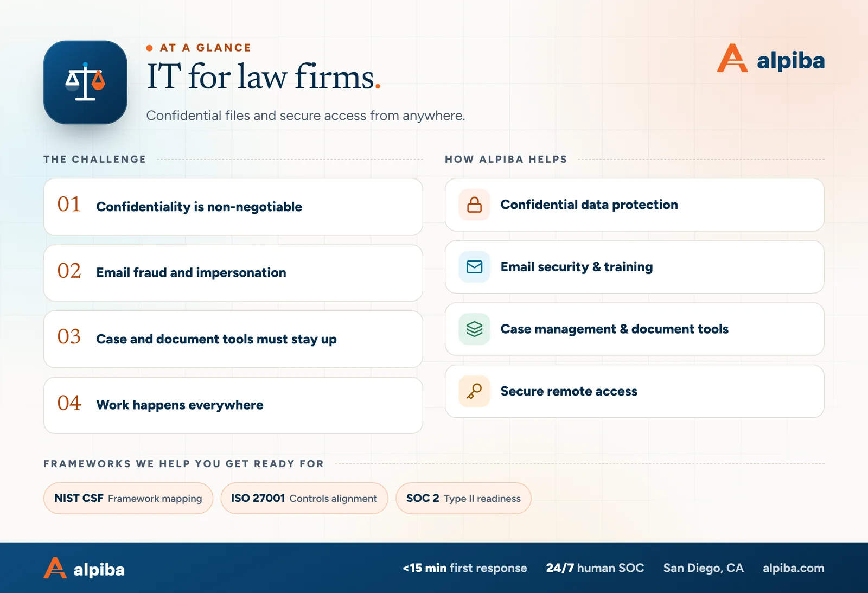
Task: Click the ISO 27001 Controls alignment pill
Action: pyautogui.click(x=304, y=498)
